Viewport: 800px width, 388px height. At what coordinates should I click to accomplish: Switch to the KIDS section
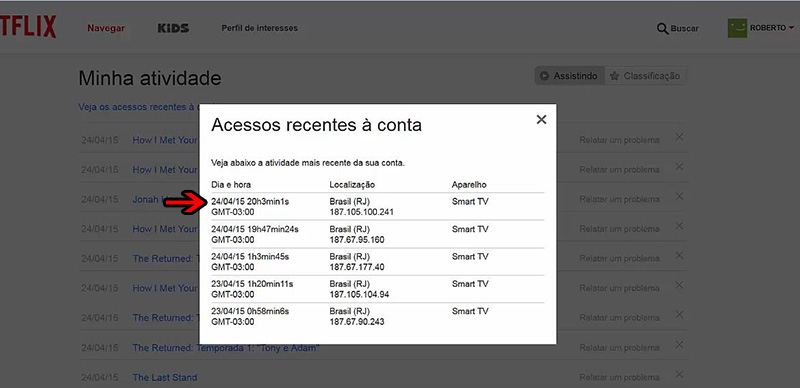tap(173, 28)
